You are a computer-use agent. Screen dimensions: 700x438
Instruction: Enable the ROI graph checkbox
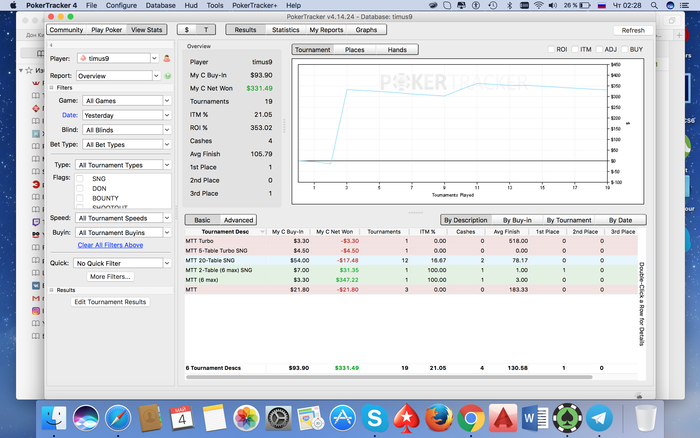pyautogui.click(x=551, y=49)
